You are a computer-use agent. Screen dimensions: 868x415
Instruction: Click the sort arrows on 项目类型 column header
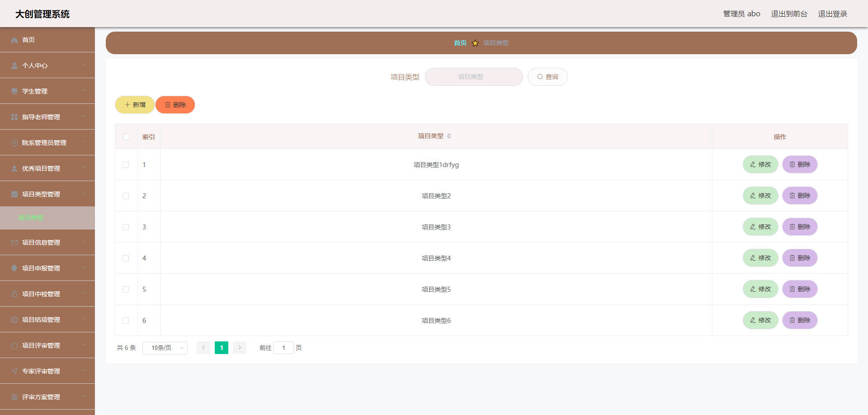click(449, 136)
